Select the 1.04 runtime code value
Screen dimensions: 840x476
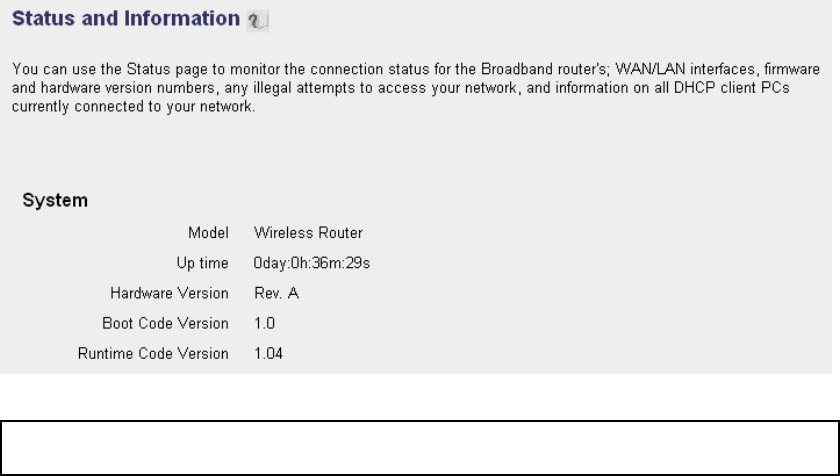tap(268, 353)
